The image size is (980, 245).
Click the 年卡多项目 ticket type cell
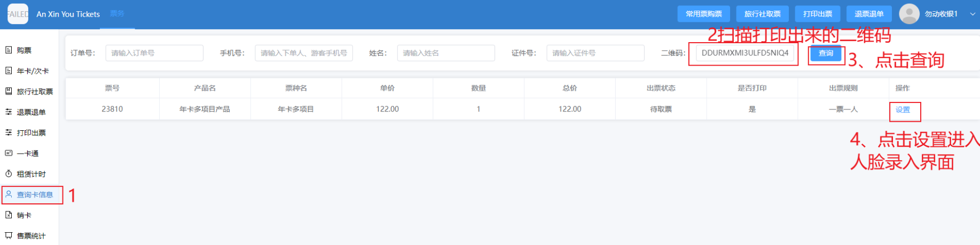coord(296,109)
